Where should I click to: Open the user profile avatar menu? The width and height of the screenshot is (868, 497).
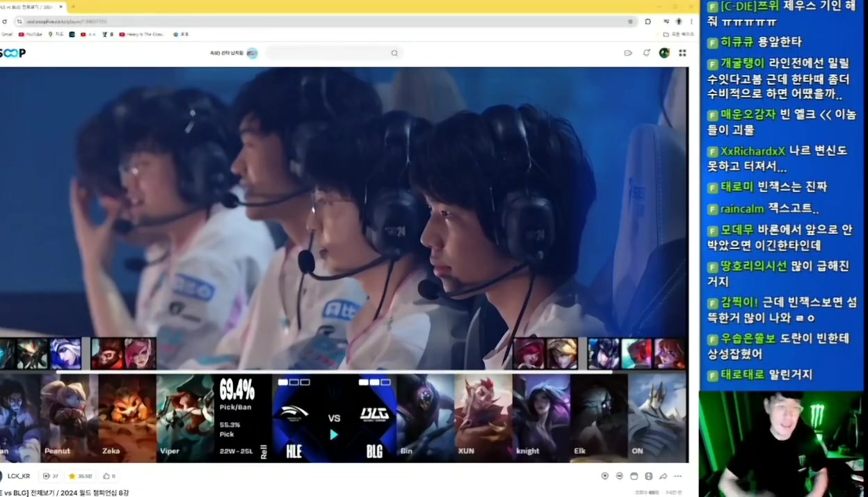tap(664, 53)
